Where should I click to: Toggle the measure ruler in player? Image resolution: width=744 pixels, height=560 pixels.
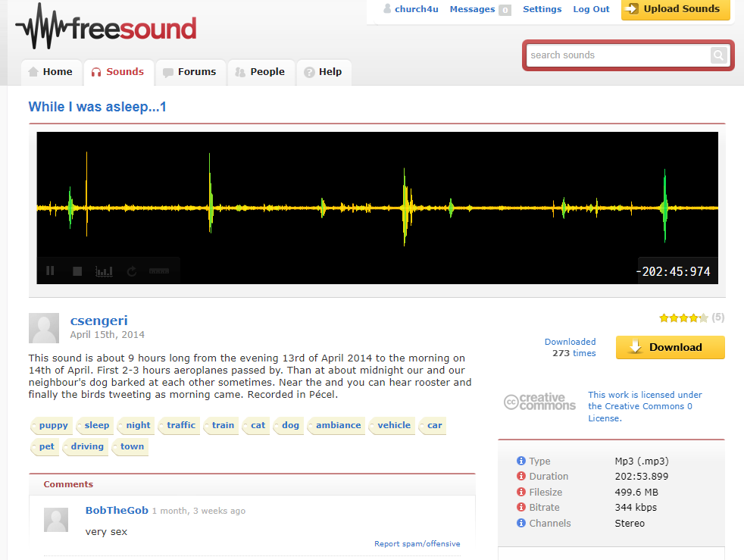tap(159, 271)
